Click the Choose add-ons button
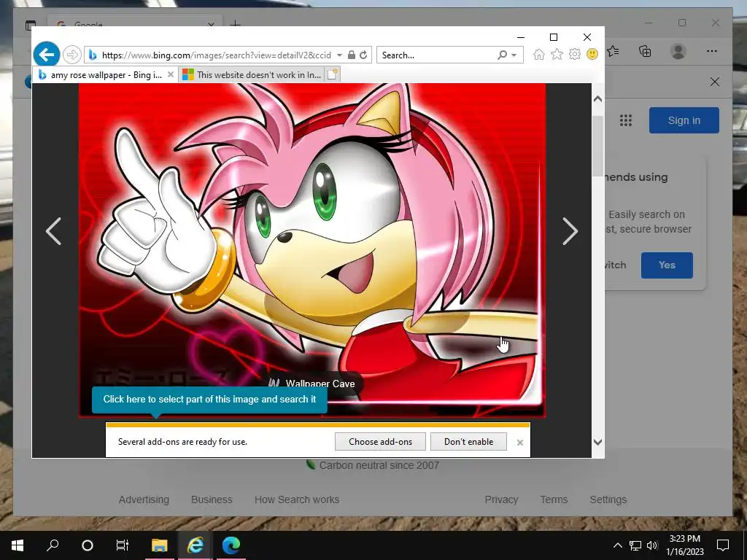Screen dimensions: 747x560 tap(380, 441)
